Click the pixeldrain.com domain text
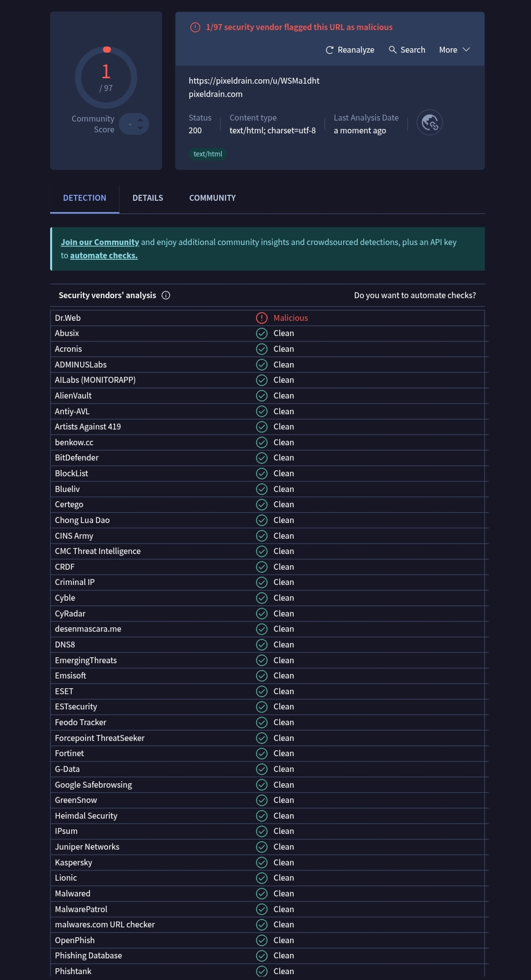 [215, 94]
